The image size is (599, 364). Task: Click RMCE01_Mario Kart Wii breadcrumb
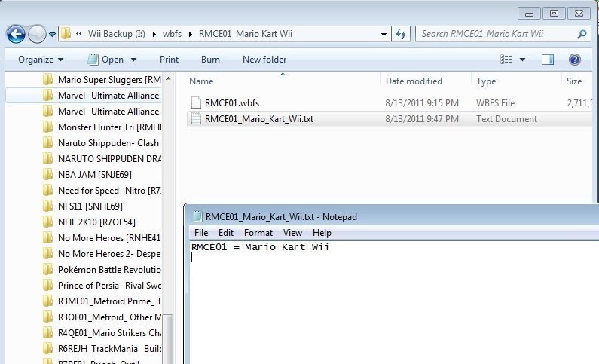click(246, 34)
